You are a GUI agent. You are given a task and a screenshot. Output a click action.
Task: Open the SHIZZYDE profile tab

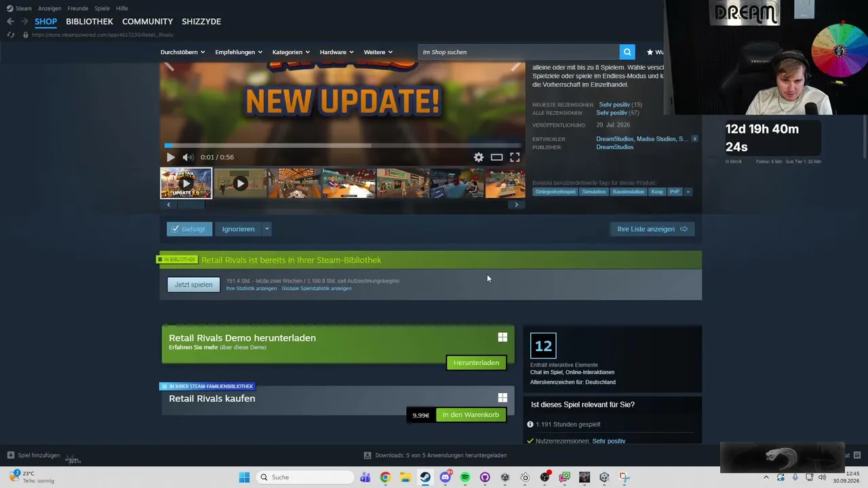[201, 22]
